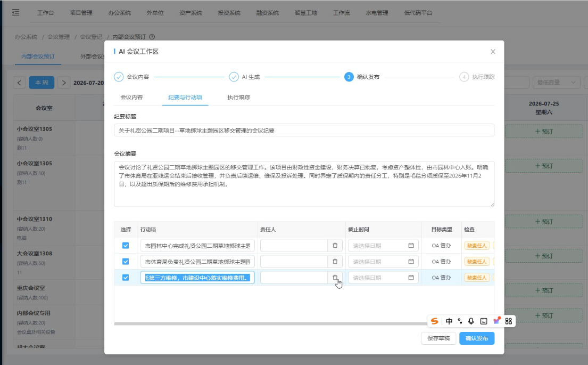
Task: Advance to next week using right chevron
Action: pyautogui.click(x=64, y=83)
